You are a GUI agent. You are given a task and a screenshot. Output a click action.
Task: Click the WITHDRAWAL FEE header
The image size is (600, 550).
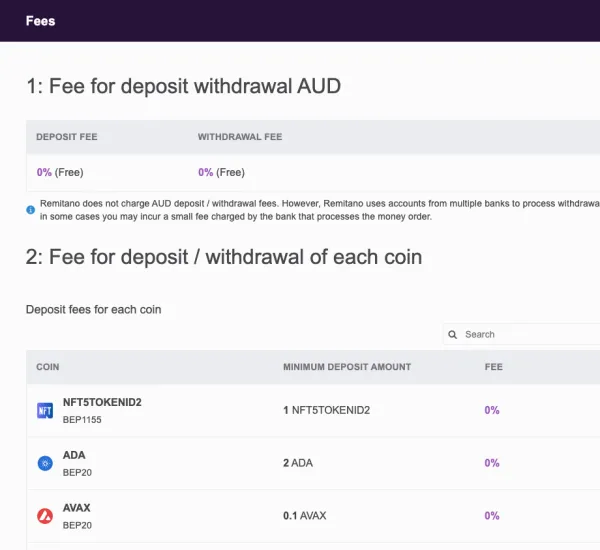click(x=240, y=137)
